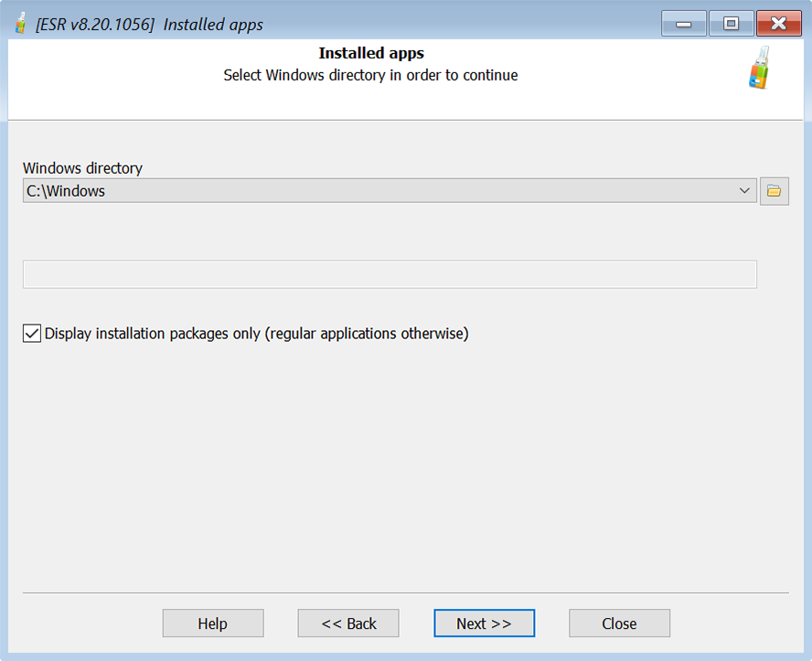Click the bold 'Installed apps' header title

(x=371, y=53)
